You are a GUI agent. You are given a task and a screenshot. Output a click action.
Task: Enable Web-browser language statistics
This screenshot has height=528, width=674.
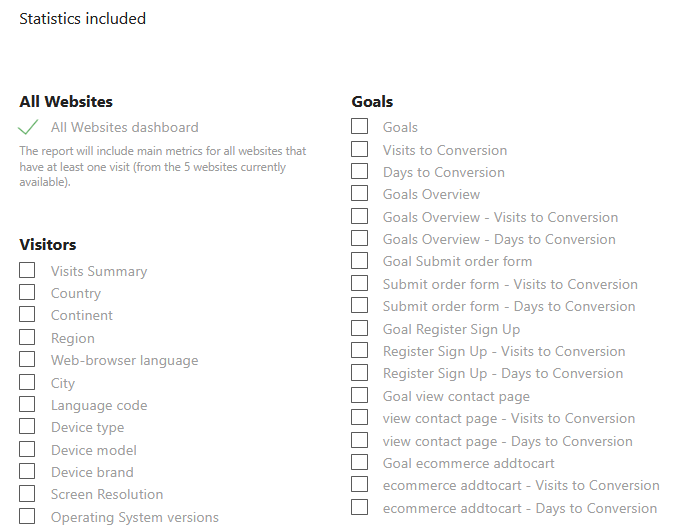(x=28, y=360)
